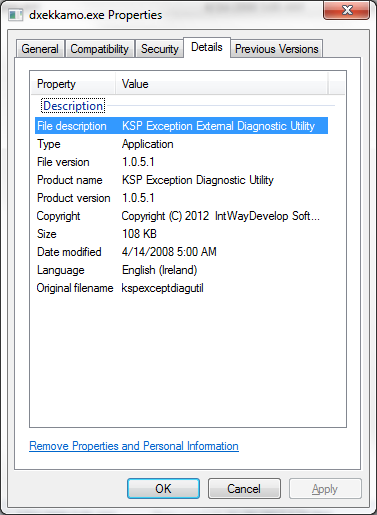Click the Application value
The image size is (377, 515).
(148, 144)
